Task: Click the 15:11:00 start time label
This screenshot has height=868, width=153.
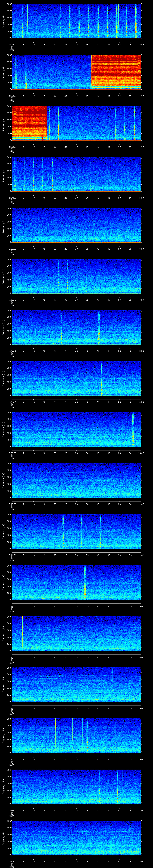Action: 12,555
